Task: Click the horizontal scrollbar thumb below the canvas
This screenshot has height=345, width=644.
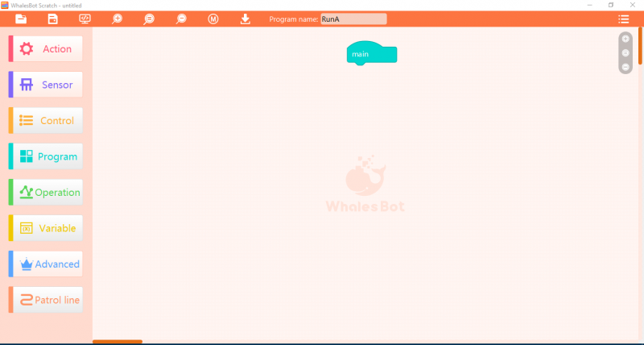Action: [x=118, y=342]
